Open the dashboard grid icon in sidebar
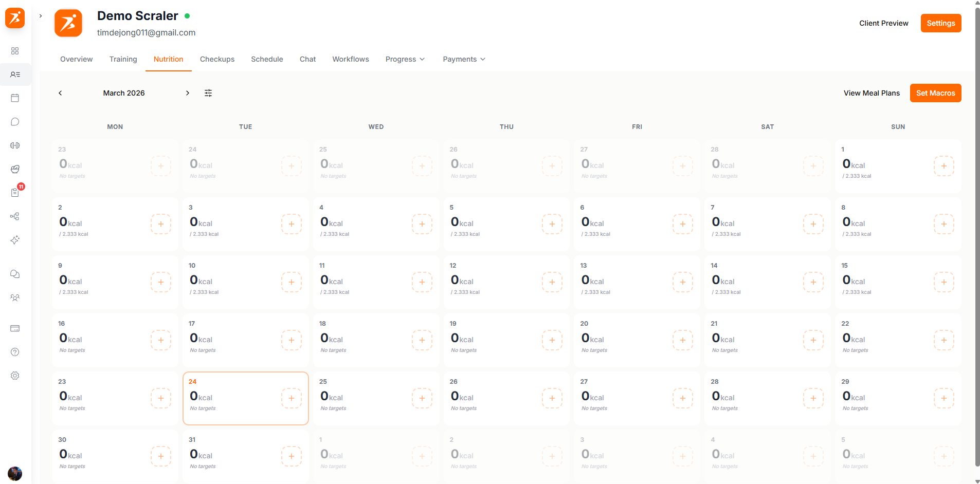The height and width of the screenshot is (484, 980). pos(15,51)
